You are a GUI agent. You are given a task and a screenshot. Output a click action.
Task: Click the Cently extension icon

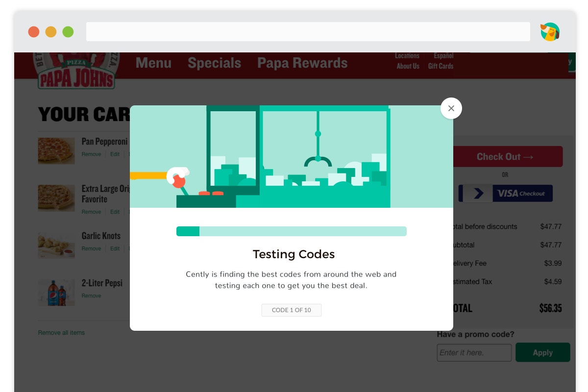coord(550,32)
